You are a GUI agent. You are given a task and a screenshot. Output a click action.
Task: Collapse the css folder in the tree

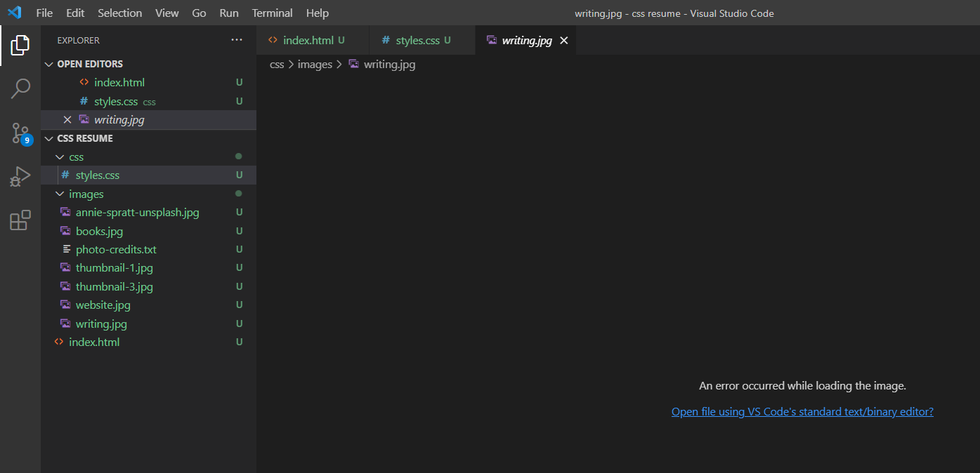click(60, 157)
